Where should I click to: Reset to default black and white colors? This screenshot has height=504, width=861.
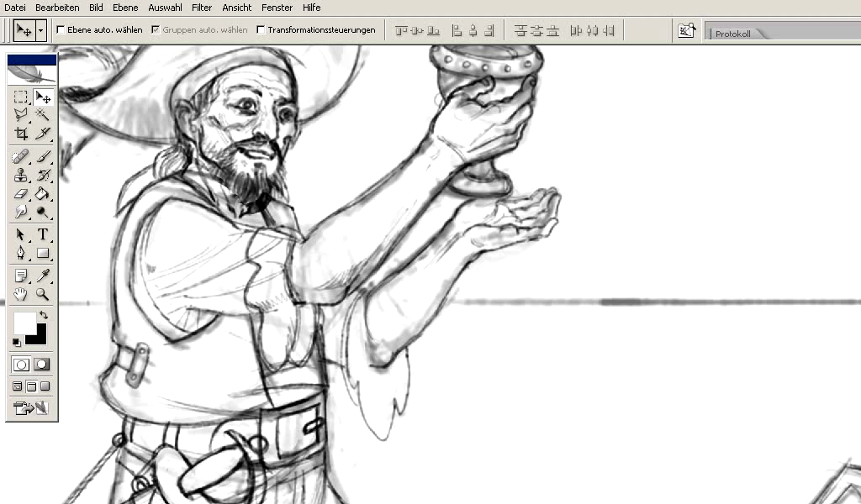pos(17,342)
